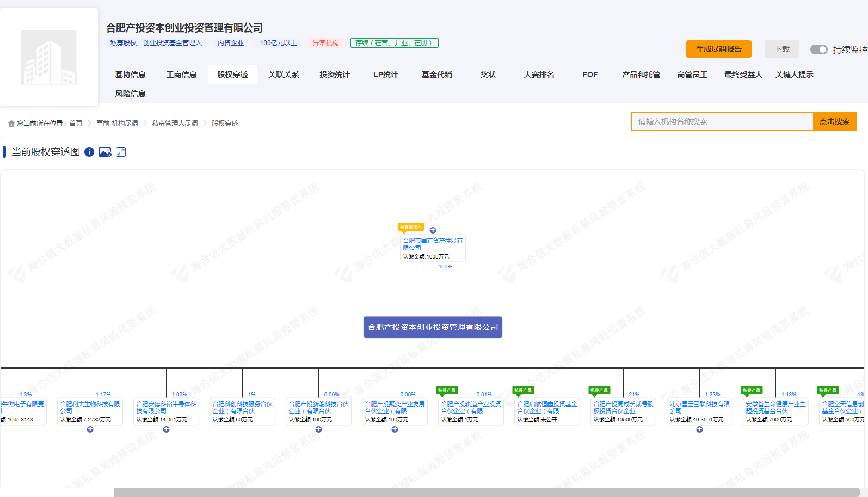The width and height of the screenshot is (868, 497).
Task: Expand the 合肥产投新能科技合伙企业 node
Action: point(319,429)
